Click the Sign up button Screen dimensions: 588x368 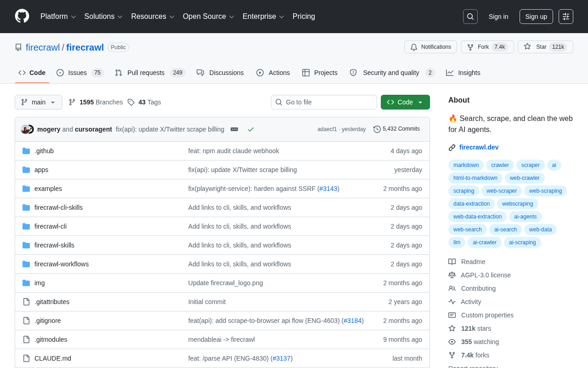(536, 17)
